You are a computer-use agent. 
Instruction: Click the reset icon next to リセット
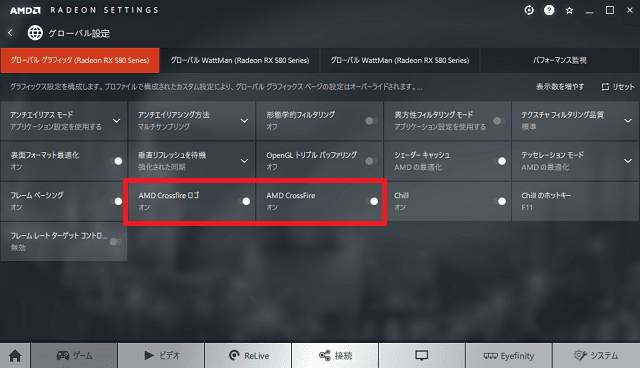605,86
